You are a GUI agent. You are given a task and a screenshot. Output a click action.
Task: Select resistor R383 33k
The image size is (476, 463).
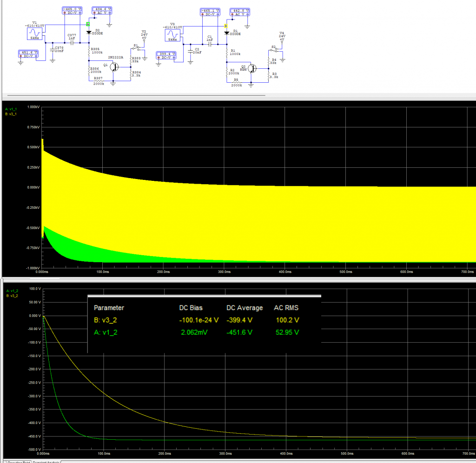[131, 60]
